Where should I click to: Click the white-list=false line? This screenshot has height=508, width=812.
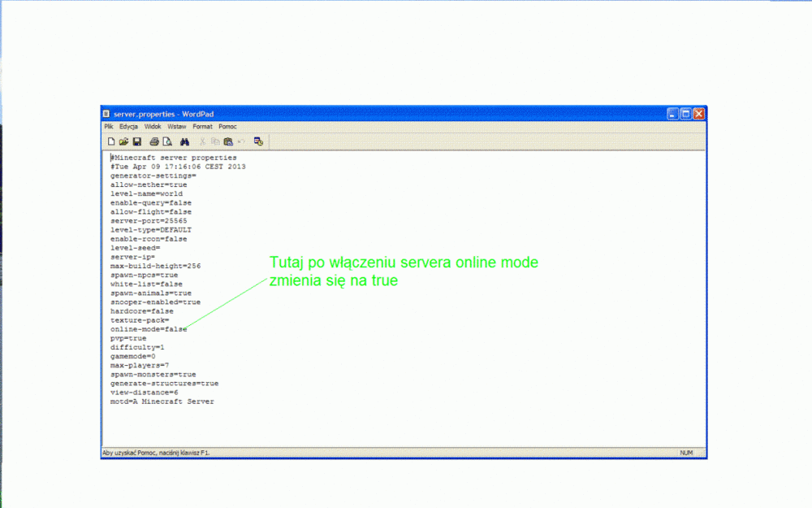click(146, 284)
